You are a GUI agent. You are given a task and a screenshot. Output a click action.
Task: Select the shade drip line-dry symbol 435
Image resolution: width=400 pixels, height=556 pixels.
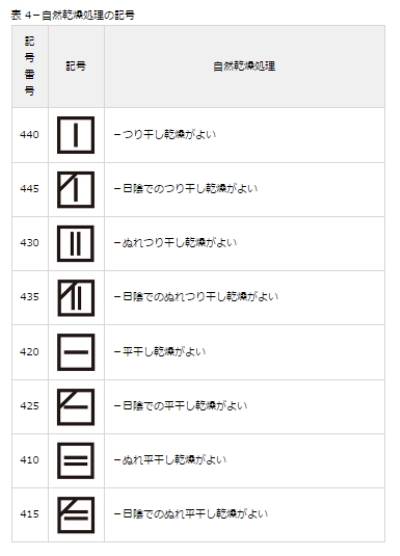tap(76, 298)
